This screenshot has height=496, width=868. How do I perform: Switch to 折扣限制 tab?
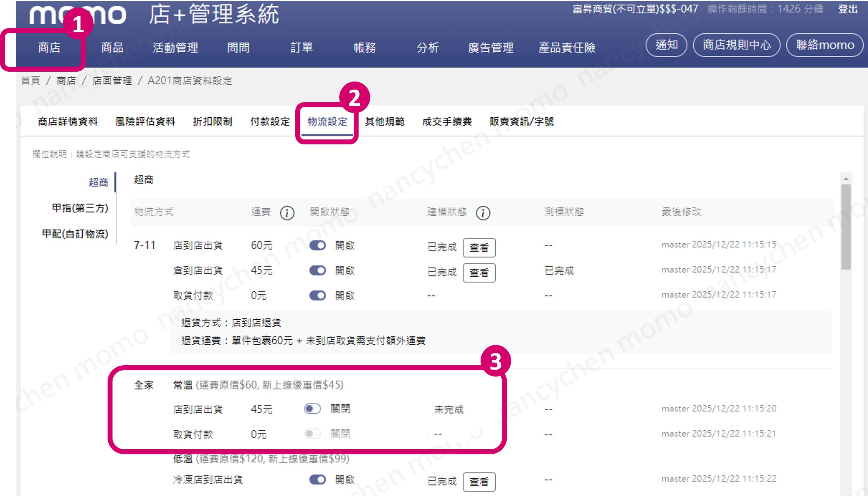point(213,122)
